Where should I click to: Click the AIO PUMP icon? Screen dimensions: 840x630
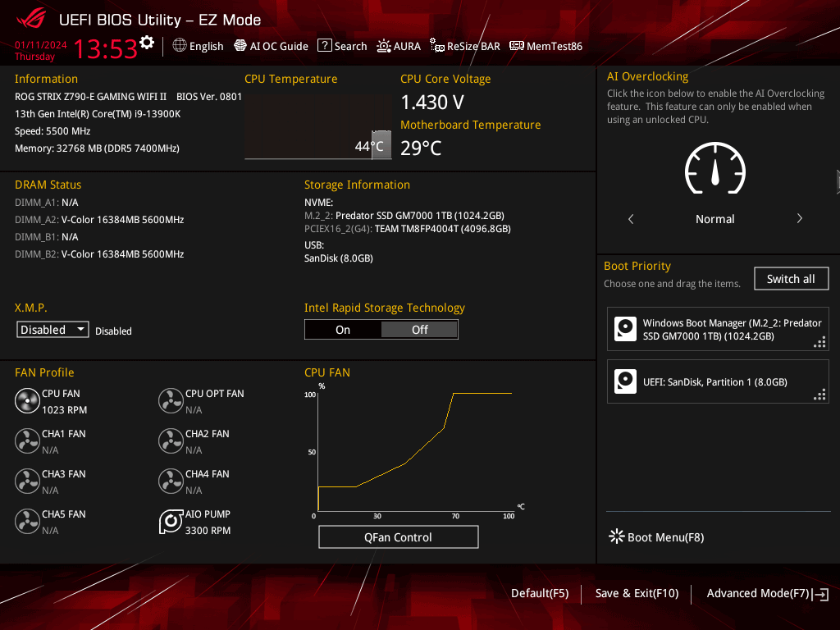(x=171, y=521)
